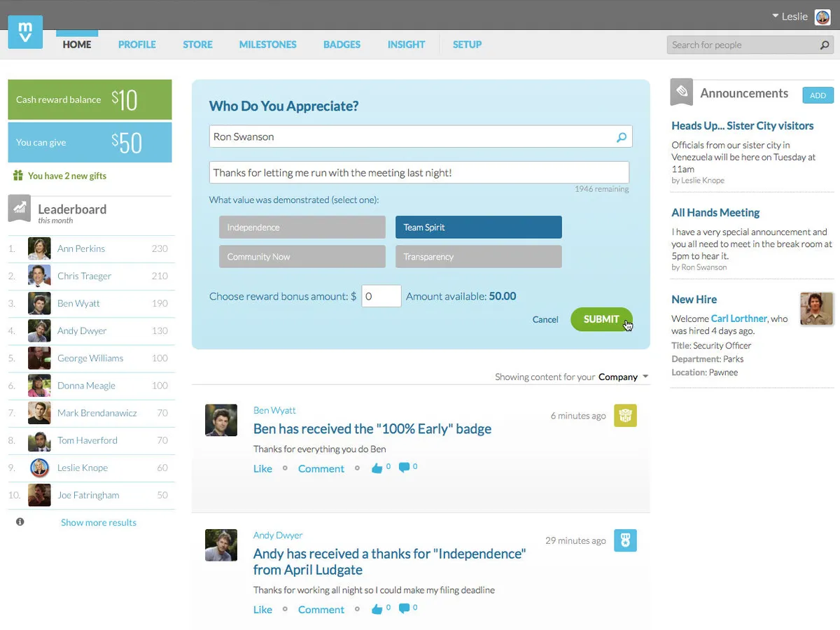Switch to the BADGES tab
This screenshot has width=840, height=630.
(342, 44)
